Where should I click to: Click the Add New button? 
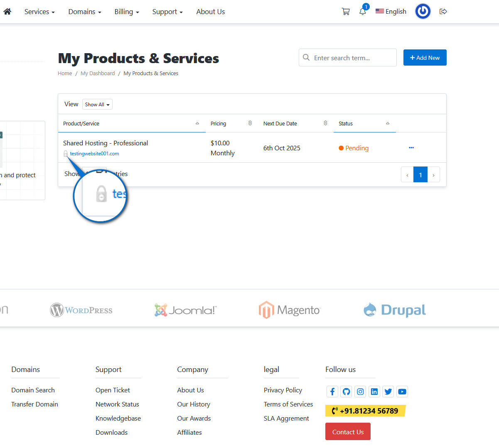click(x=425, y=58)
